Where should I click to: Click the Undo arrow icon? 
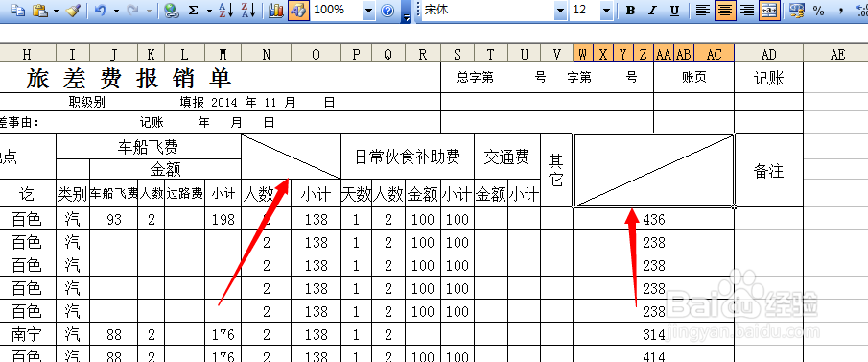click(100, 10)
